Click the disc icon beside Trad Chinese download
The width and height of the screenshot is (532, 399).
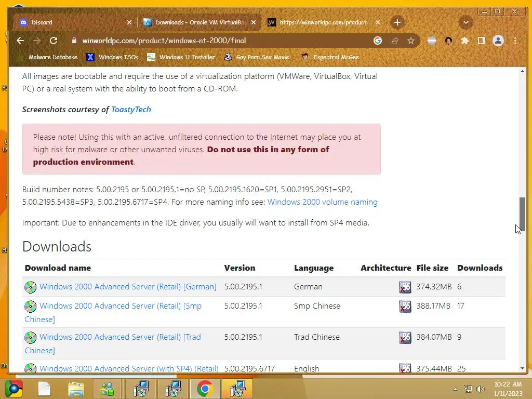(x=30, y=338)
